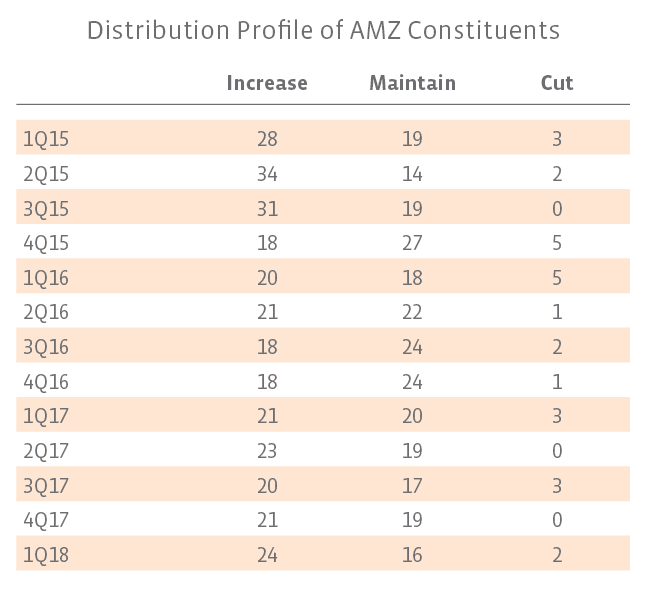This screenshot has height=589, width=648.
Task: Select the 2Q16 row label
Action: click(46, 312)
